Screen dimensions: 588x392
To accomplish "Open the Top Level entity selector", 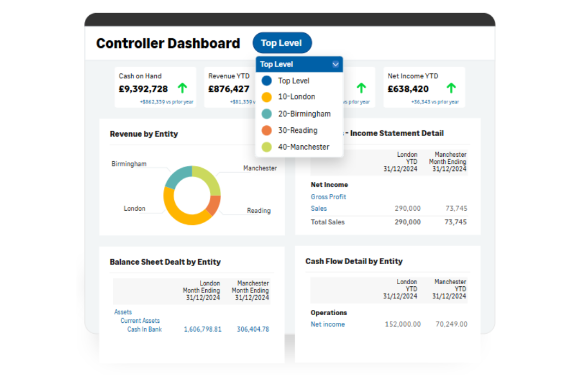I will click(282, 42).
